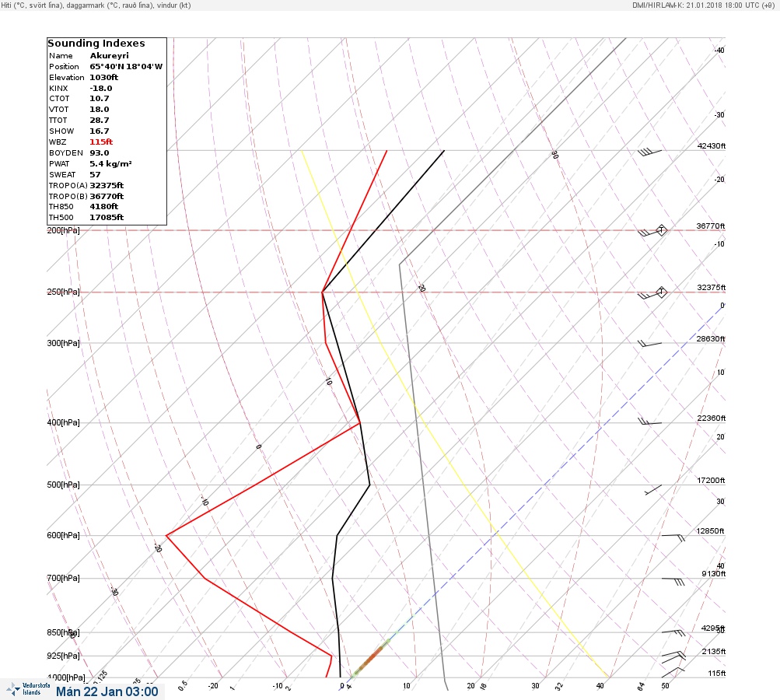Click the DMI/HIRLAM-K model run timestamp
This screenshot has height=700, width=780.
coord(703,5)
